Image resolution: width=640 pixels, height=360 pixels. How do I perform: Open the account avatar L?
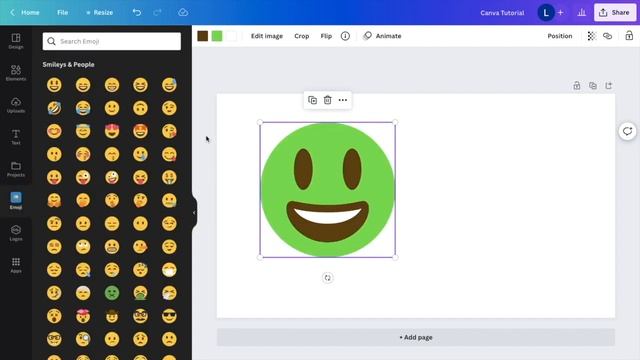pos(546,13)
